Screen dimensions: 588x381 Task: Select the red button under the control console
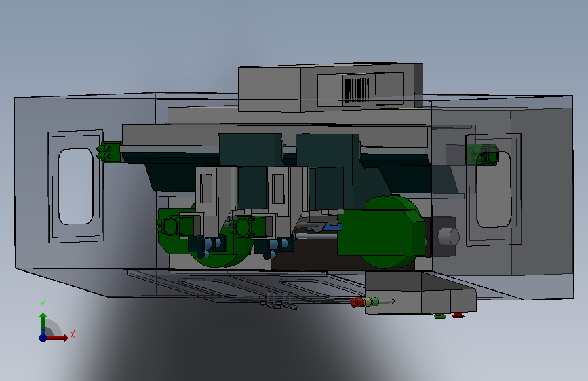[x=458, y=315]
